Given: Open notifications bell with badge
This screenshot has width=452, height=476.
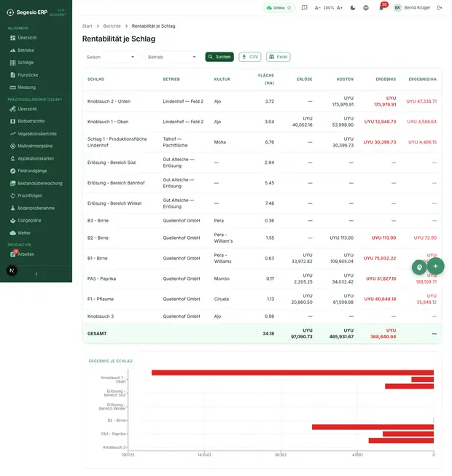Looking at the screenshot, I should click(x=381, y=8).
